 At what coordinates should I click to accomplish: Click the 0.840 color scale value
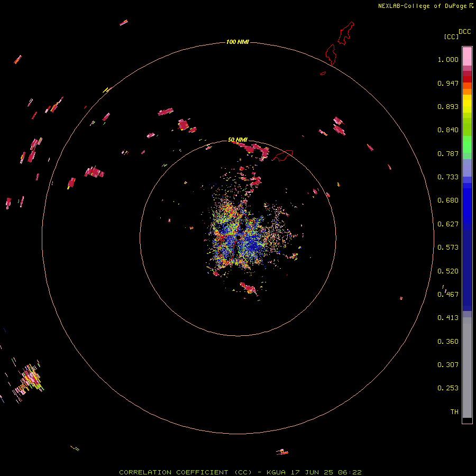pos(448,130)
